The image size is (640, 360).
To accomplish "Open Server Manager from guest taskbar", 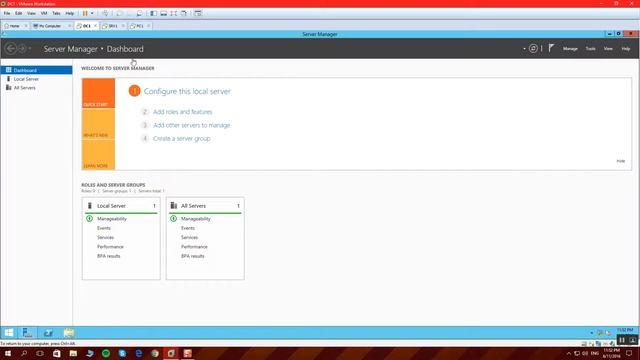I will 27,333.
